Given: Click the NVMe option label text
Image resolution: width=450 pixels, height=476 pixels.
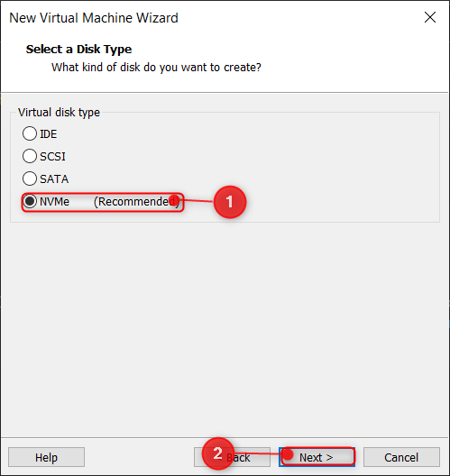Looking at the screenshot, I should 54,201.
